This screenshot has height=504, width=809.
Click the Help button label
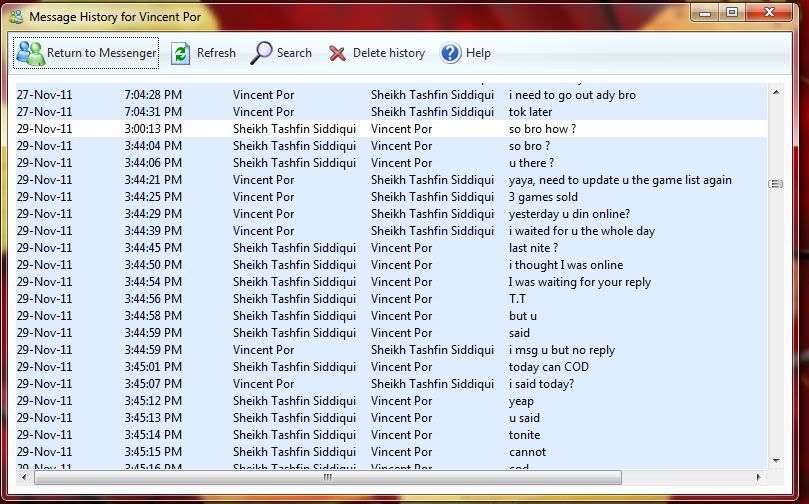pyautogui.click(x=478, y=53)
